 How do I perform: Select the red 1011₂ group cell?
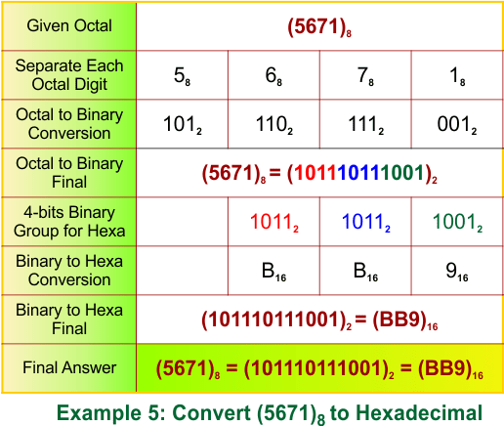[274, 223]
